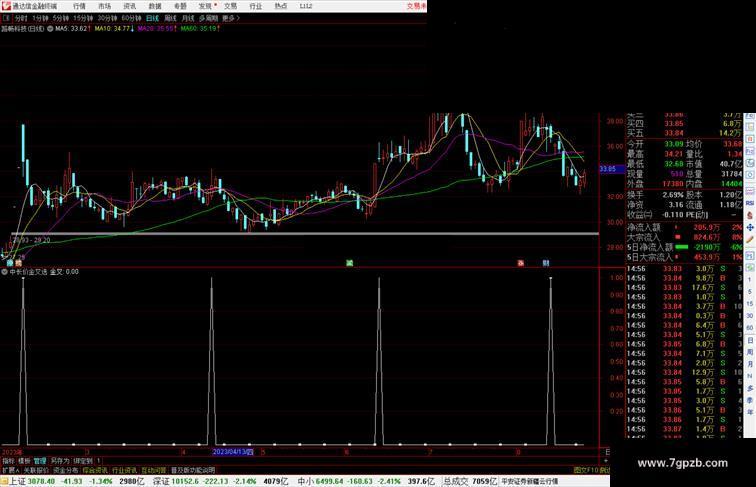Open the 行业 menu

[256, 6]
